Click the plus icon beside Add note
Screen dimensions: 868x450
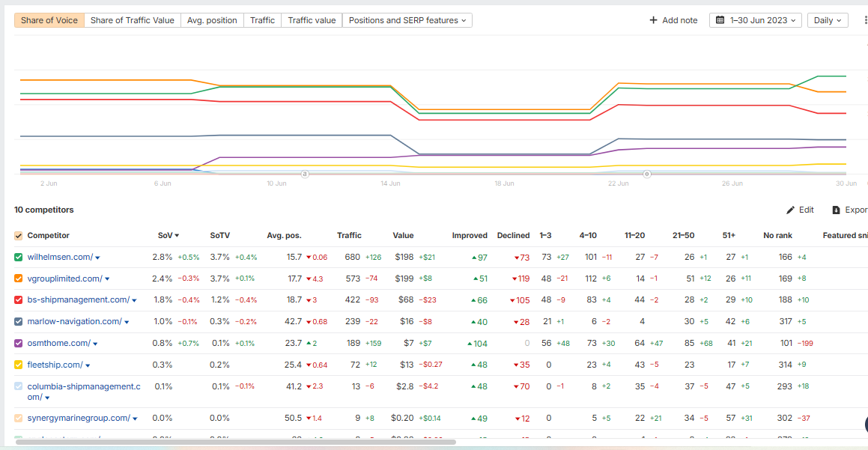[x=653, y=20]
